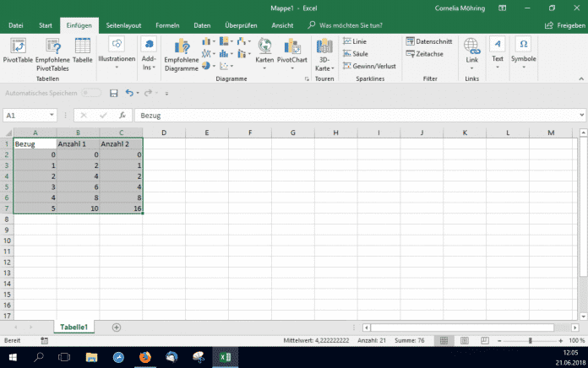Switch to the Seitenlayout tab
Viewport: 588px width, 368px height.
pyautogui.click(x=124, y=25)
